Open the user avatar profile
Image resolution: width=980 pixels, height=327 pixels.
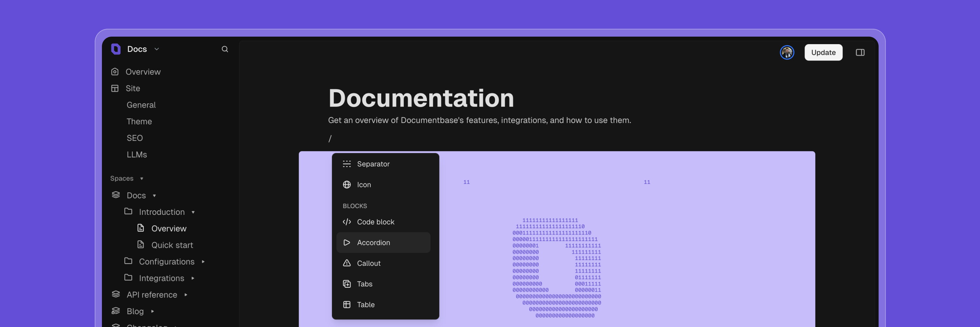pos(787,53)
